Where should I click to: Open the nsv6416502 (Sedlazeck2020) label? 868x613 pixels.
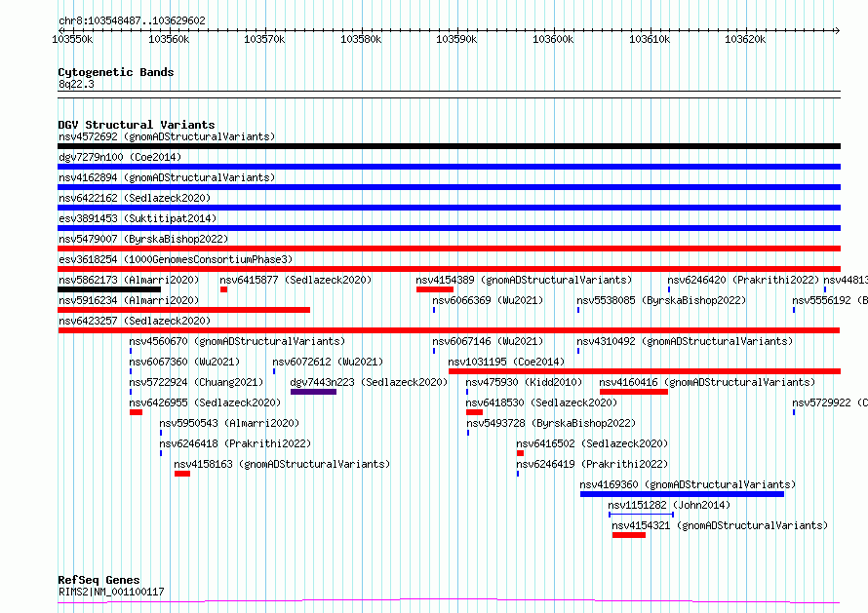click(592, 443)
